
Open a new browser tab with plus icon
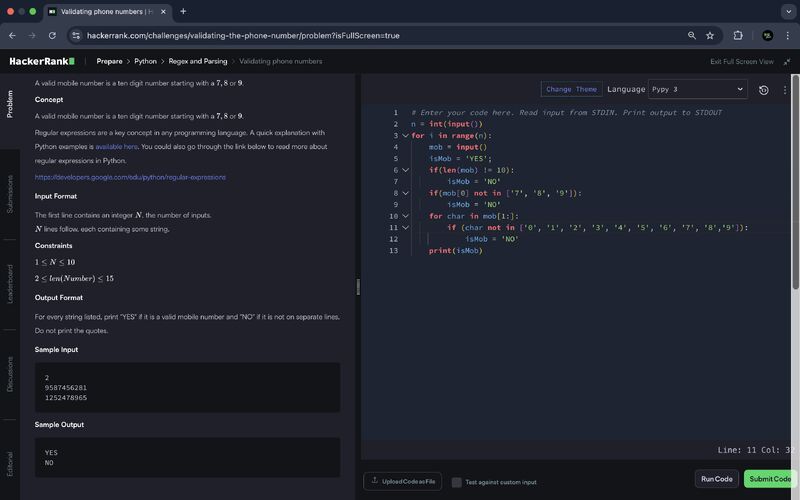pyautogui.click(x=183, y=11)
